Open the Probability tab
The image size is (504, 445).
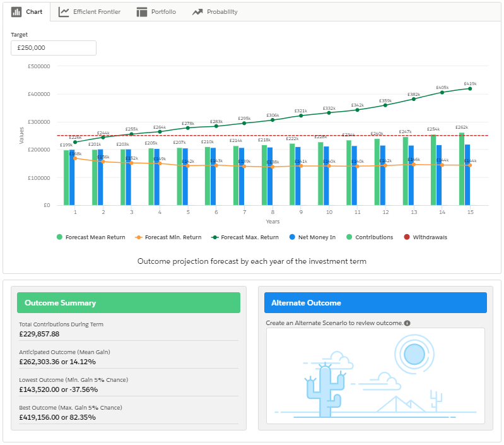tap(214, 12)
